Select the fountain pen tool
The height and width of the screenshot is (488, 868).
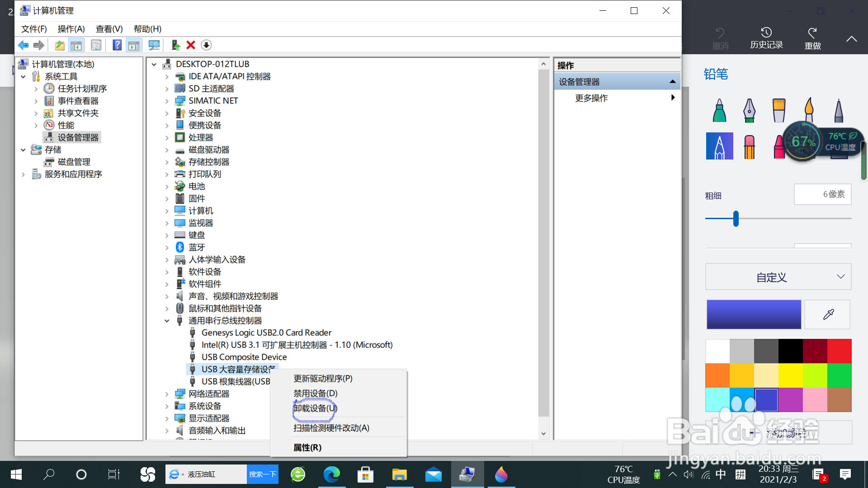click(749, 110)
